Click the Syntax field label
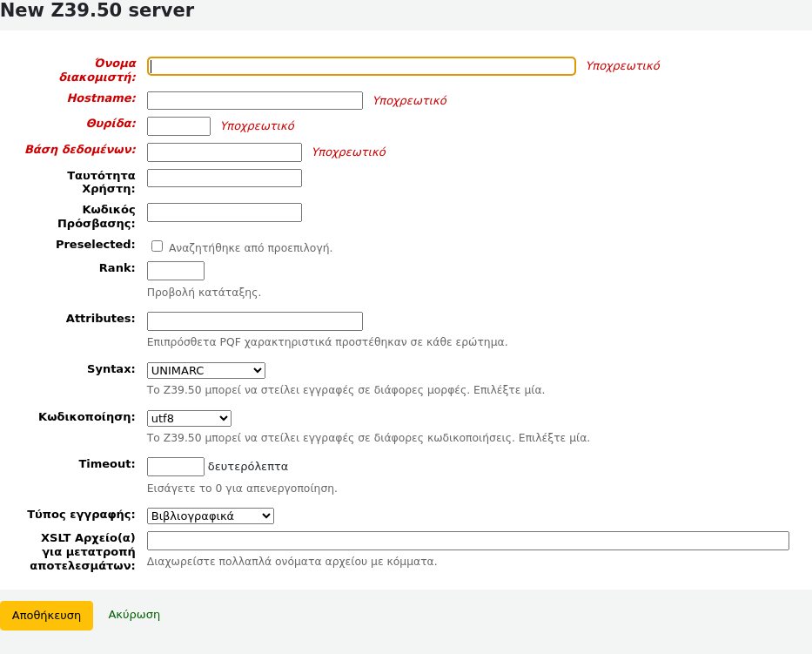This screenshot has width=812, height=654. coord(111,369)
